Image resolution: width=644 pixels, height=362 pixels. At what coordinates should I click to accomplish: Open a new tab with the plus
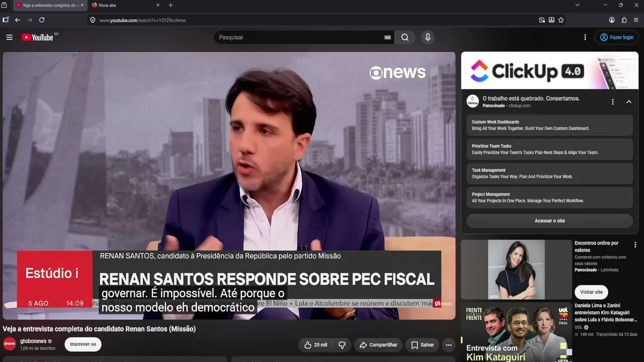coord(171,5)
